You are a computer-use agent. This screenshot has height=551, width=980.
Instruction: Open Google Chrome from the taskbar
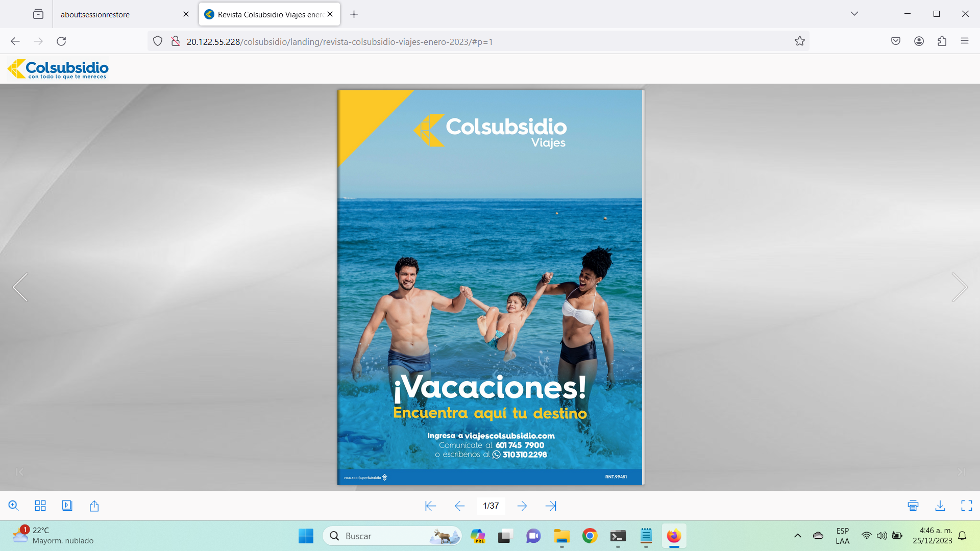click(590, 536)
